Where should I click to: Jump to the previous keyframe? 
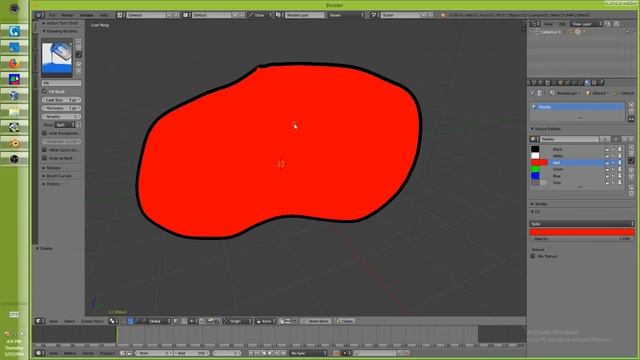coord(257,353)
